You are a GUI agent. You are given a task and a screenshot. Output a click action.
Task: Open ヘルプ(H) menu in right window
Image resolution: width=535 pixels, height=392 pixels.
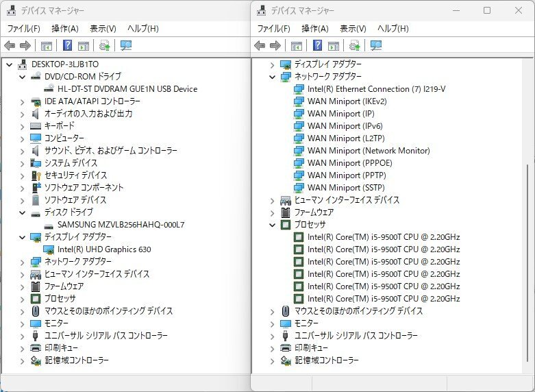pos(393,28)
